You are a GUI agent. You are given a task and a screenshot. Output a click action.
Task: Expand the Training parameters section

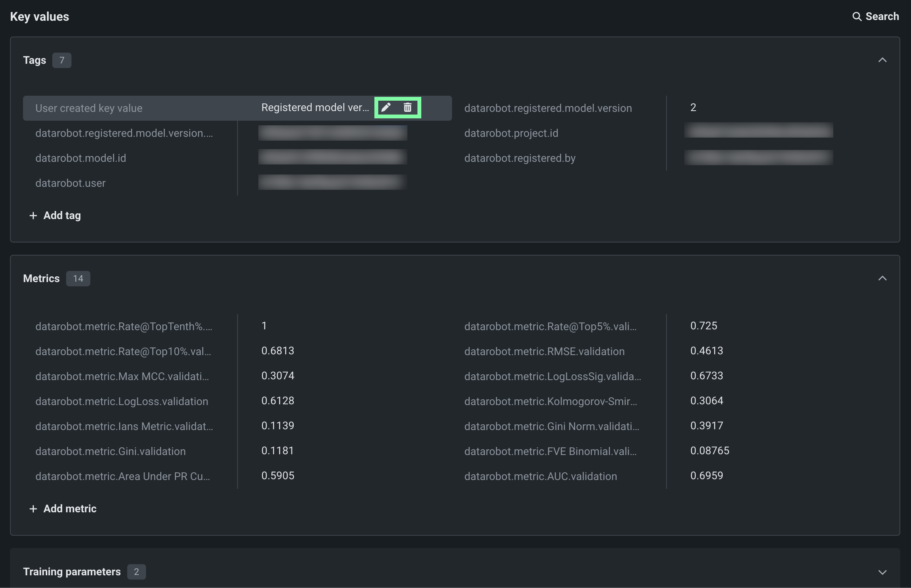882,572
